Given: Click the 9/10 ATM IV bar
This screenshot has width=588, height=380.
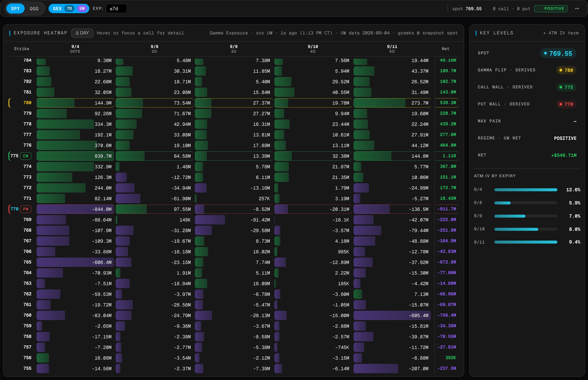Looking at the screenshot, I should [x=526, y=229].
